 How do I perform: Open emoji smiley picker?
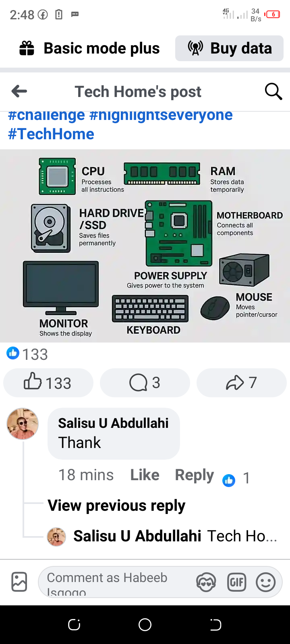pyautogui.click(x=266, y=582)
